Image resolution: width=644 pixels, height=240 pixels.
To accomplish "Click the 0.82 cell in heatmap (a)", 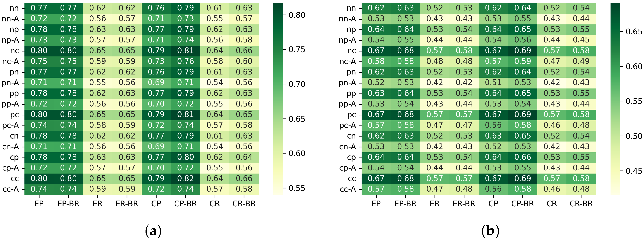I will click(x=185, y=179).
